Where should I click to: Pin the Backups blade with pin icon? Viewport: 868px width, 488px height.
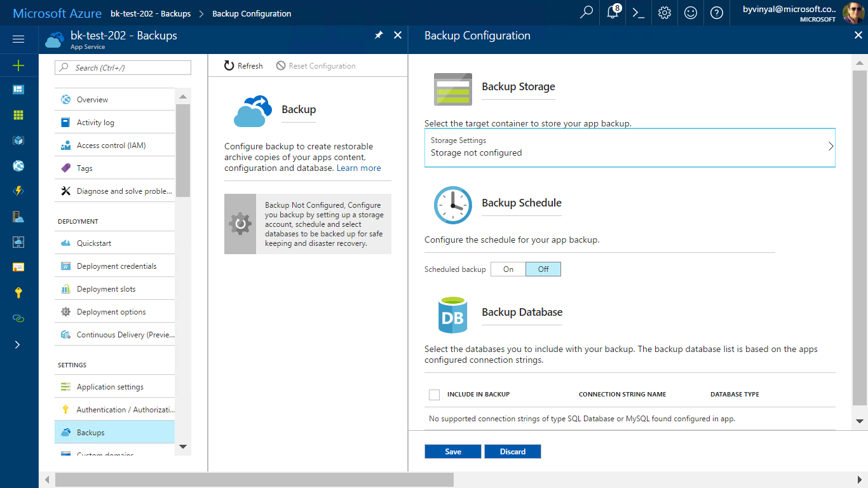[x=379, y=36]
